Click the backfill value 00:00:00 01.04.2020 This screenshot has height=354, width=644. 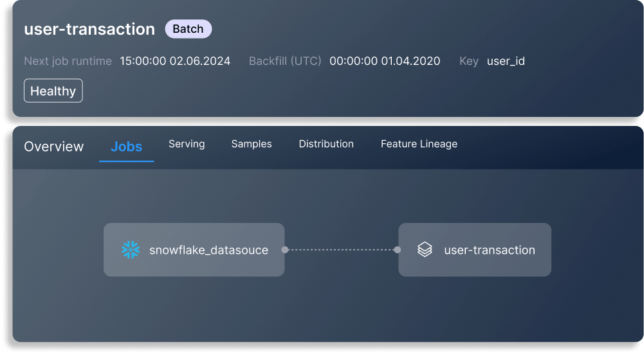(385, 61)
